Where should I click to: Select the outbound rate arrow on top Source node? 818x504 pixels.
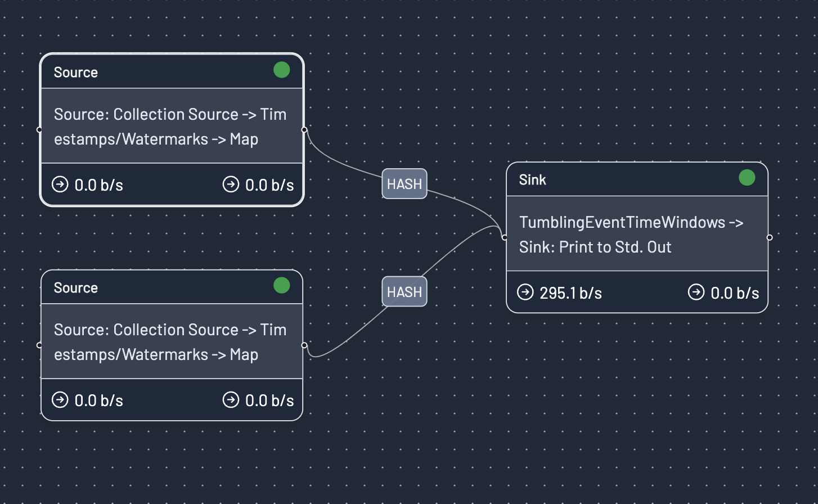point(231,184)
